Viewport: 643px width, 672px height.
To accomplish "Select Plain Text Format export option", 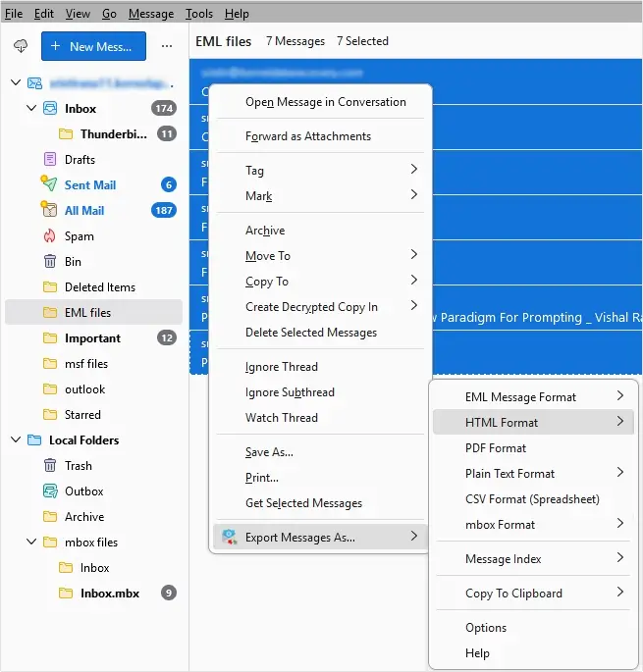I will [x=533, y=473].
